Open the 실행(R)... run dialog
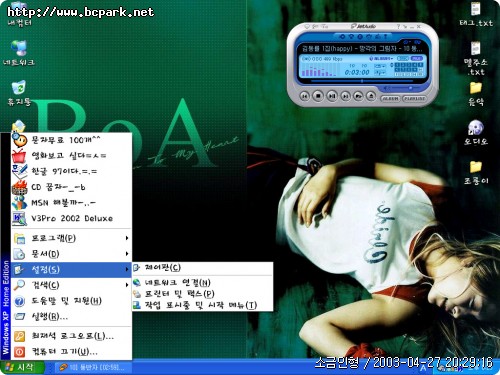The width and height of the screenshot is (500, 375). [x=71, y=317]
